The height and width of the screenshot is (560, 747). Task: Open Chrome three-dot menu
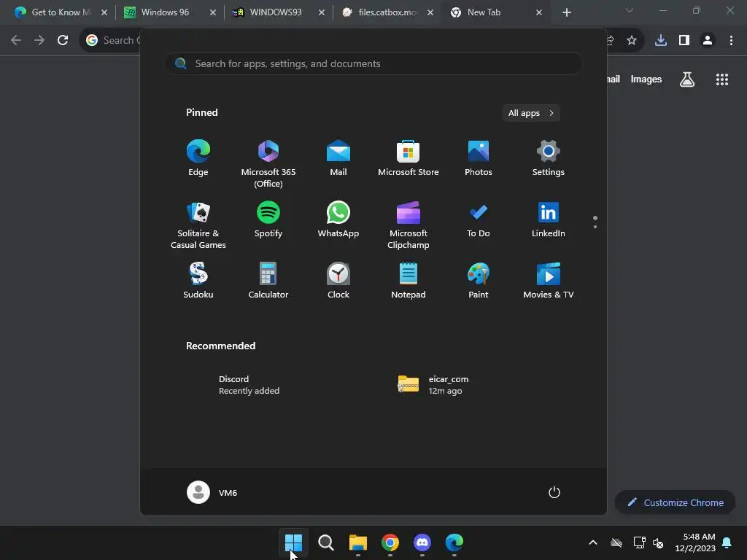tap(731, 40)
